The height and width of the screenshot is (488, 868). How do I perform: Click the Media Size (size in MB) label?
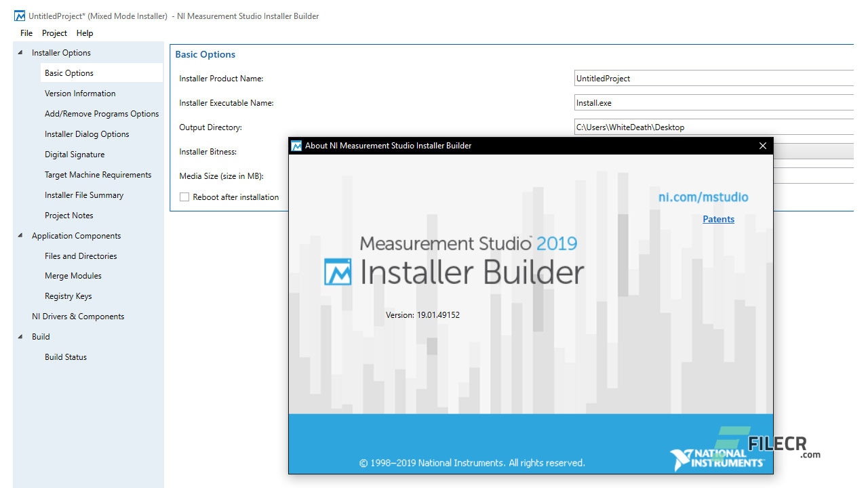pyautogui.click(x=221, y=176)
